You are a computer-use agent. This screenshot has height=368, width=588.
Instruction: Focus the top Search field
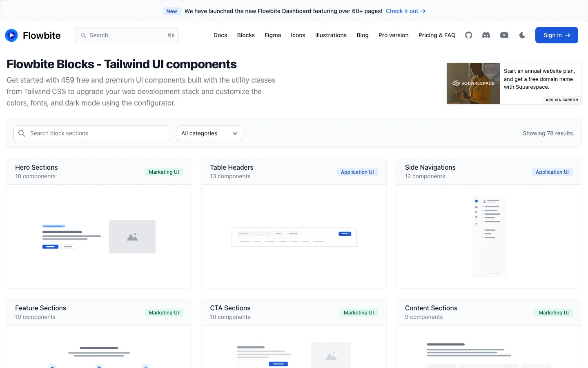pos(126,35)
